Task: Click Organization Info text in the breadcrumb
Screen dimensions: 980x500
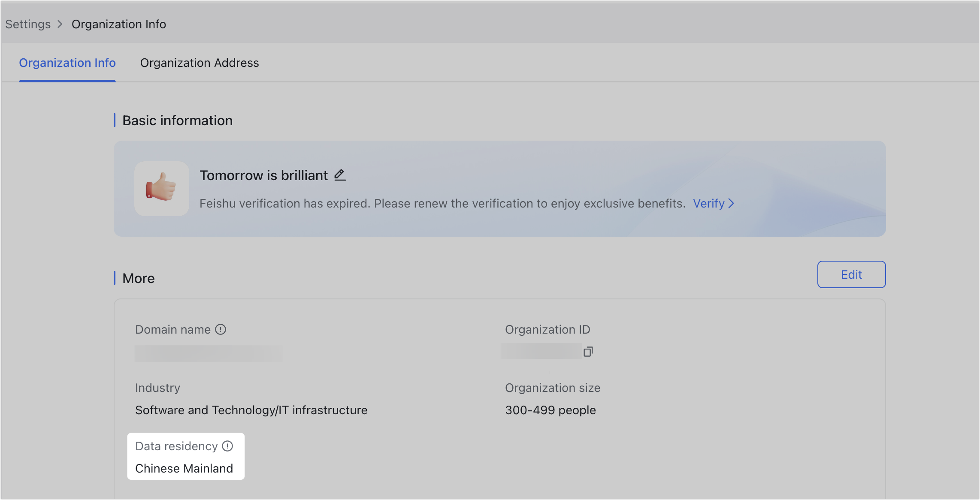Action: (x=119, y=24)
